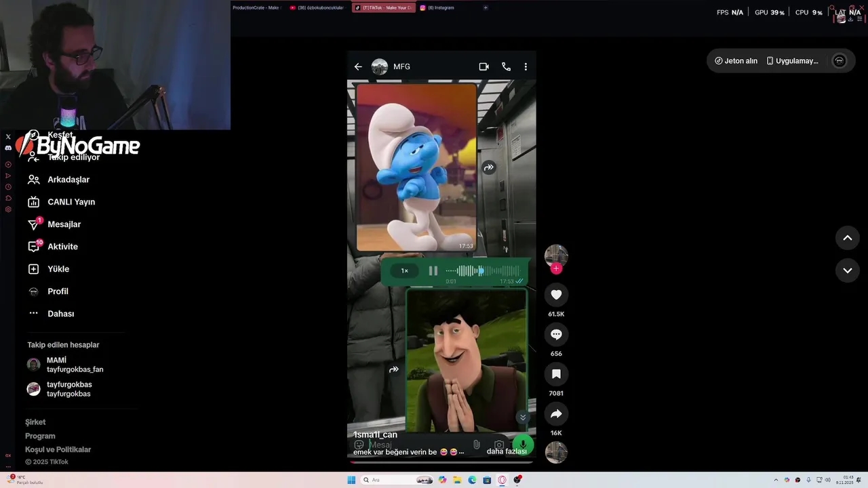Screen dimensions: 868x488
Task: Open File Explorer from the taskbar
Action: [458, 480]
